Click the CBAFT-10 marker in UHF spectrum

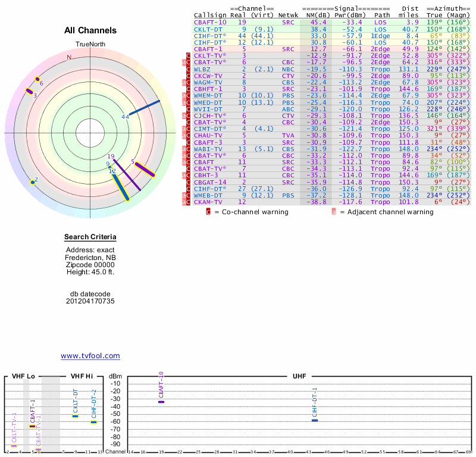pos(161,402)
